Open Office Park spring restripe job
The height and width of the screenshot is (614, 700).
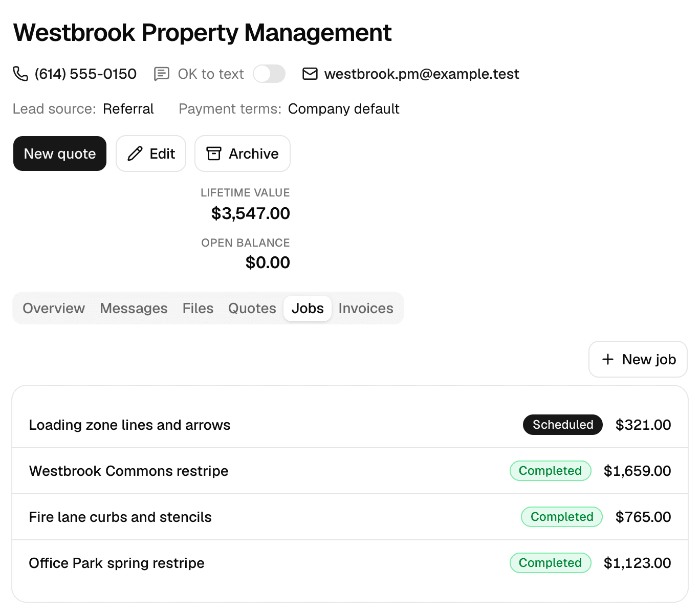[350, 563]
